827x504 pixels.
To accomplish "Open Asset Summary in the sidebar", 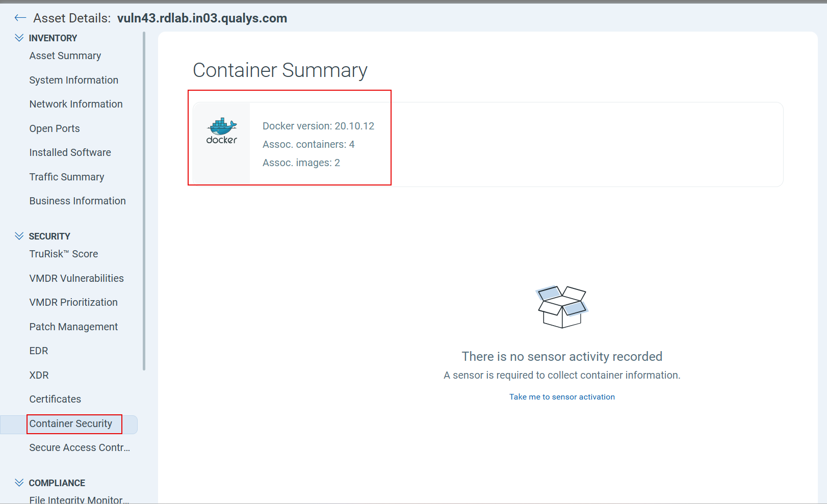I will click(65, 56).
